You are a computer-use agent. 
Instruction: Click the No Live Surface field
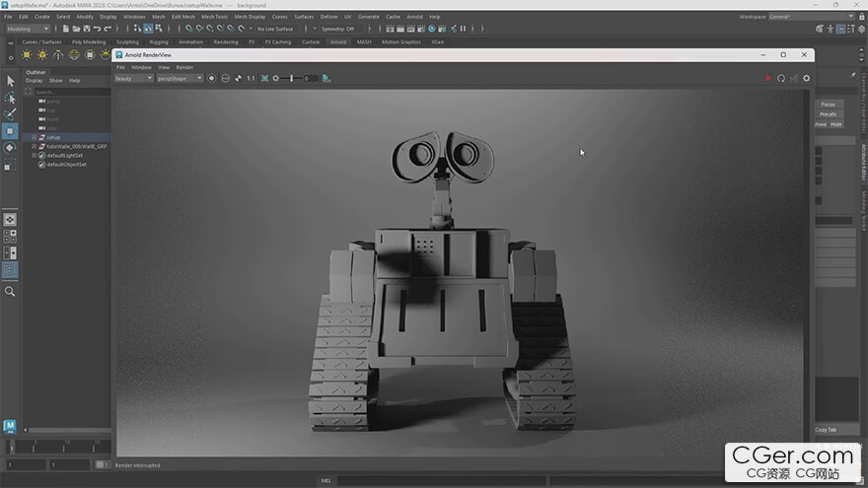click(279, 29)
